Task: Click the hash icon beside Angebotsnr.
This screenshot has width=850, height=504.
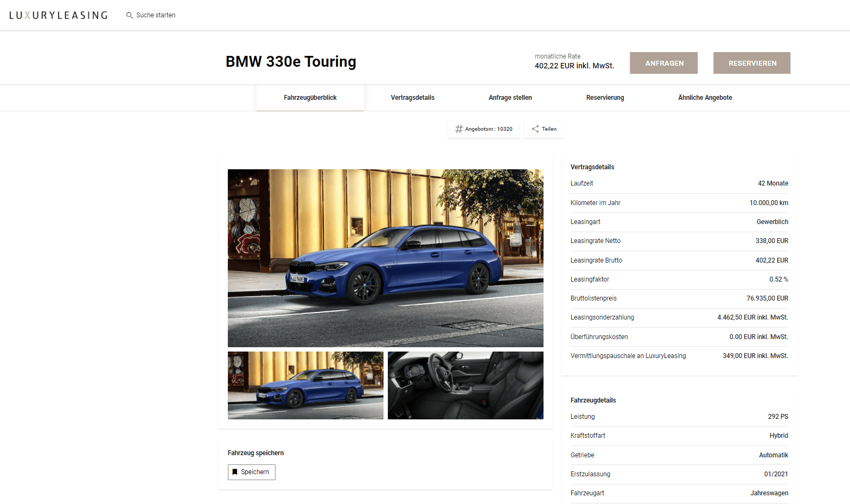Action: (x=459, y=129)
